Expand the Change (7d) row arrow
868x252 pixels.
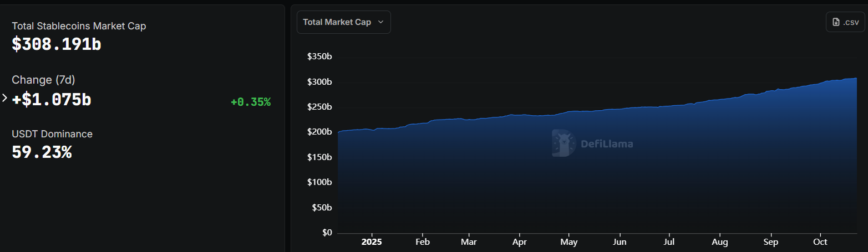click(x=5, y=98)
